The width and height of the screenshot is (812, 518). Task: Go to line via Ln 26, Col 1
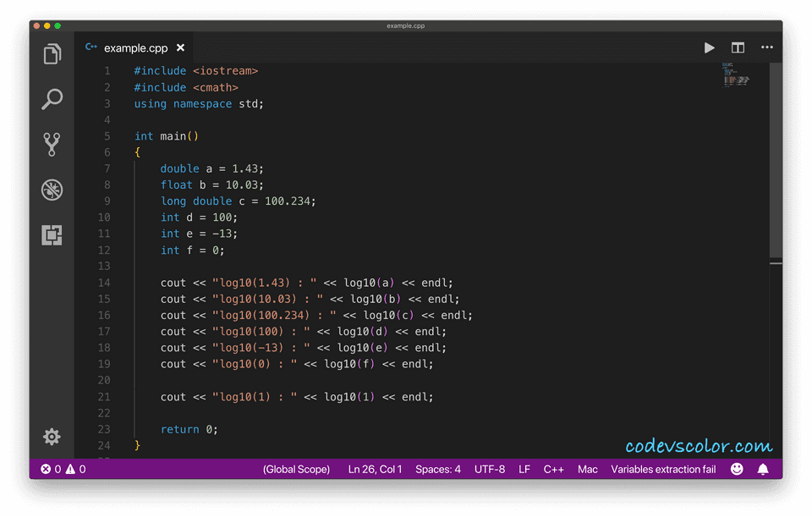[375, 468]
